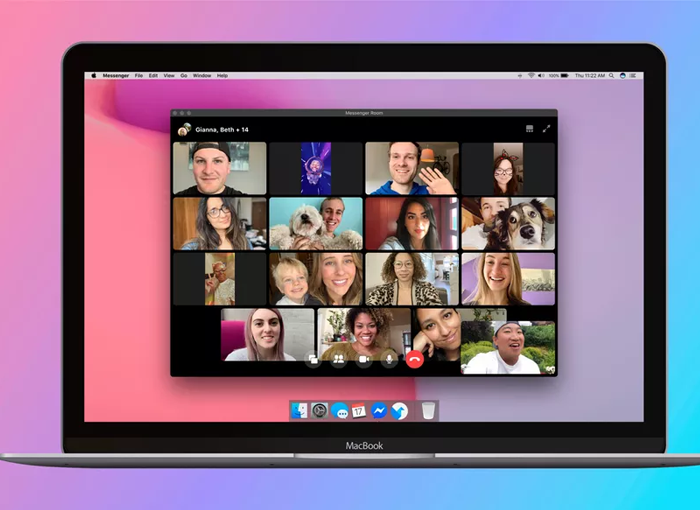Turn off the camera in call controls
The width and height of the screenshot is (700, 510).
[x=364, y=359]
